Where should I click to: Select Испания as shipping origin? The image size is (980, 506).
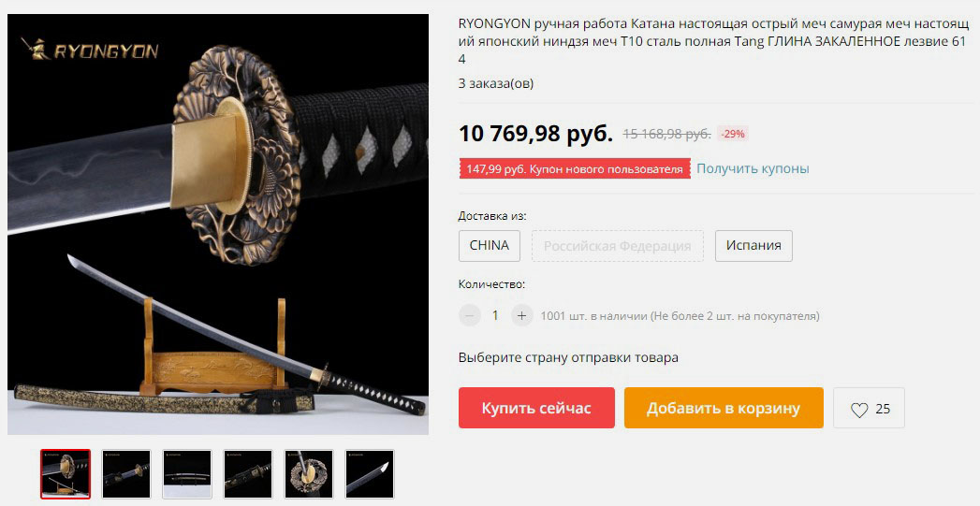tap(753, 245)
